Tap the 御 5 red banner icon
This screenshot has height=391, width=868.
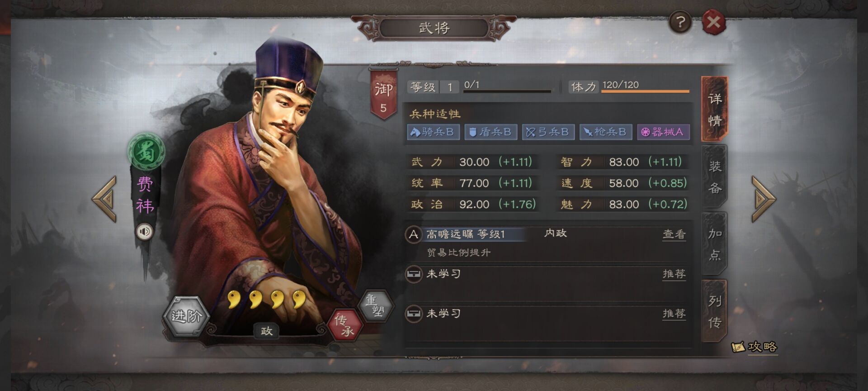(x=383, y=95)
